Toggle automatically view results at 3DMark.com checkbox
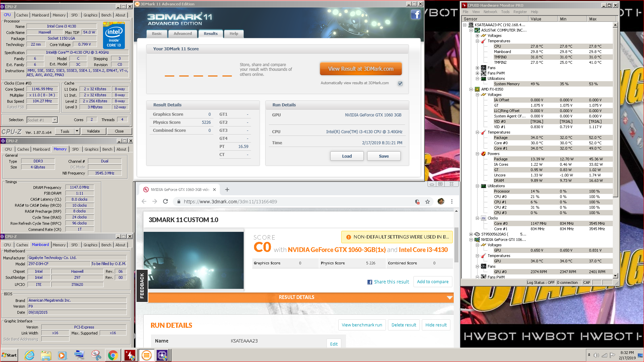This screenshot has width=644, height=362. click(400, 84)
